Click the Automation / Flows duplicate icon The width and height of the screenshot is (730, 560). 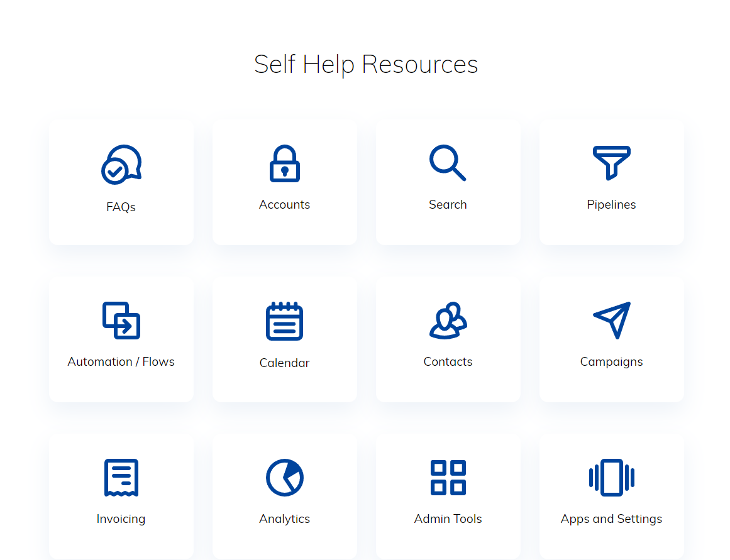pyautogui.click(x=121, y=321)
